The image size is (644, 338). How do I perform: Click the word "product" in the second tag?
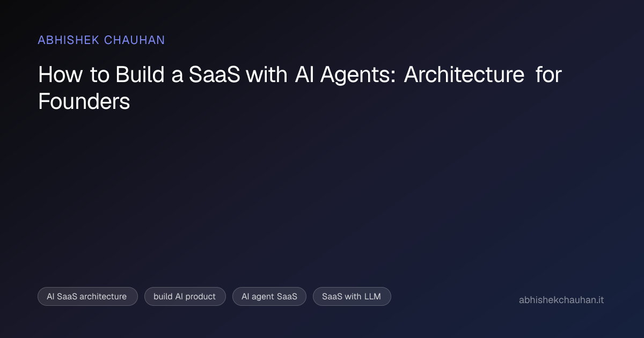point(201,296)
